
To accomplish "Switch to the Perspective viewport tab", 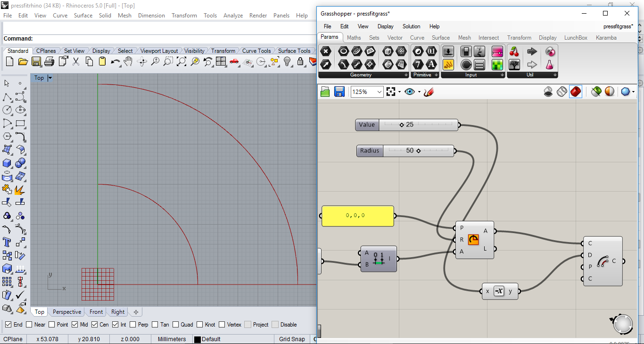I will point(67,312).
